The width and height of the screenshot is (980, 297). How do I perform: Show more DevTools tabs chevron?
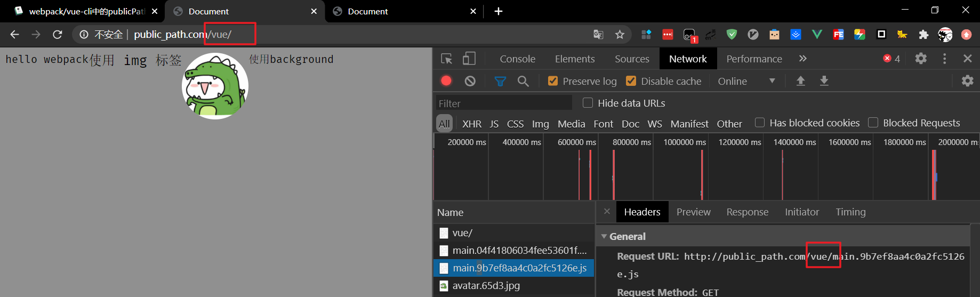click(803, 59)
